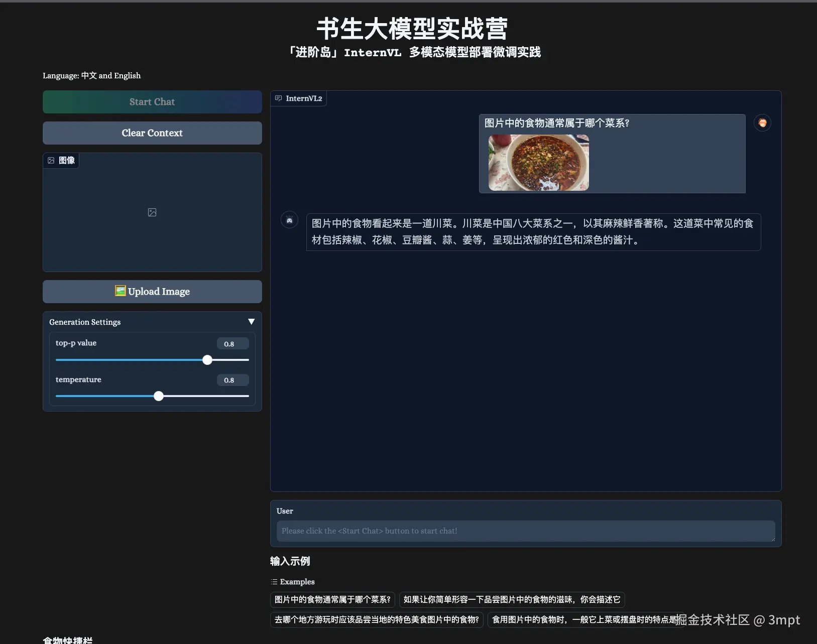Viewport: 817px width, 644px height.
Task: Click the temperature label
Action: [x=78, y=379]
